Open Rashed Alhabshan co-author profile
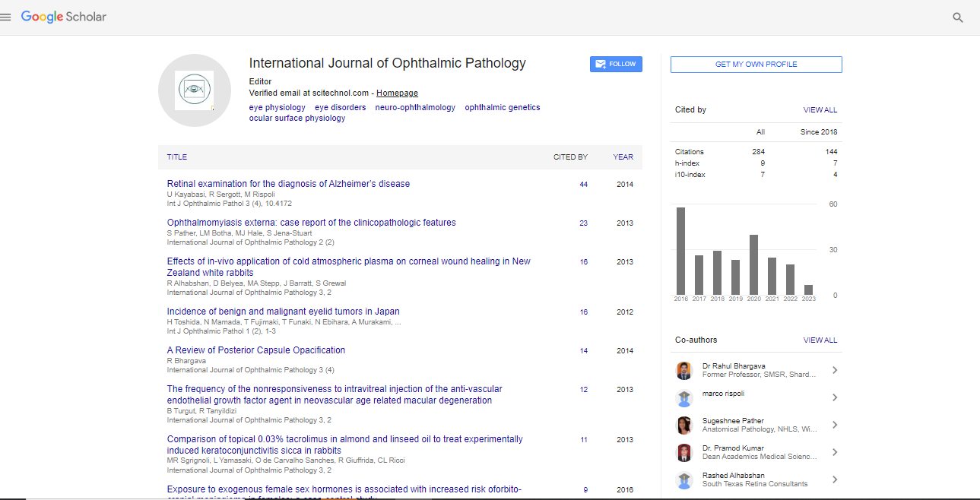Screen dimensions: 980x500 click(x=734, y=476)
